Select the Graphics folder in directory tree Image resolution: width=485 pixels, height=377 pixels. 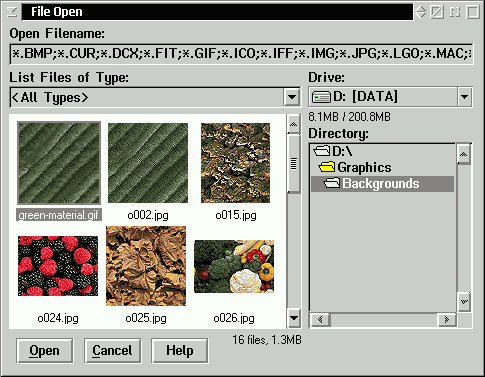coord(355,167)
